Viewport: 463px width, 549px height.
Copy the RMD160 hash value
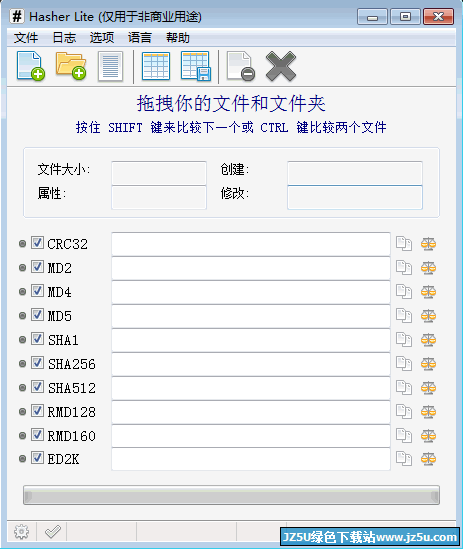tap(404, 436)
